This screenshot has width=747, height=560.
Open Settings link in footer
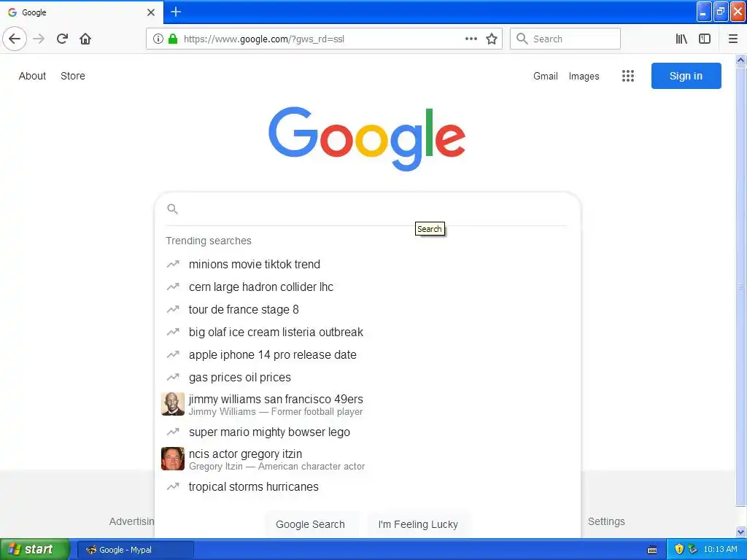606,521
